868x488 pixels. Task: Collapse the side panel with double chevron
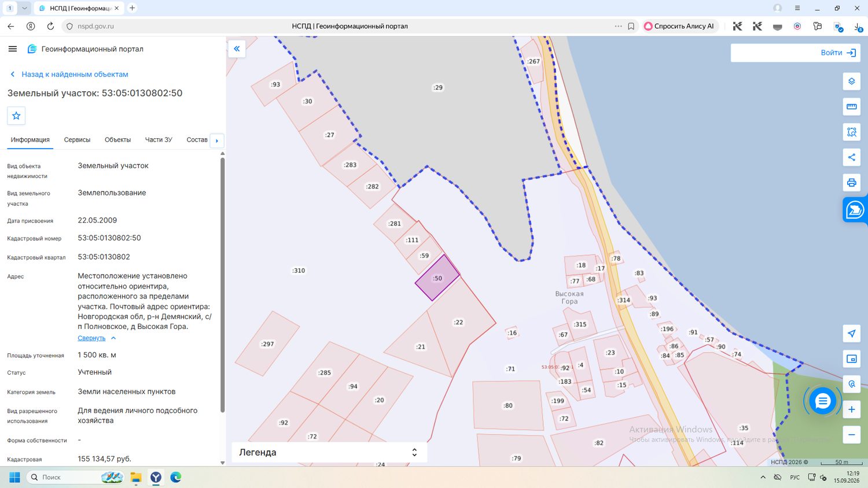237,49
